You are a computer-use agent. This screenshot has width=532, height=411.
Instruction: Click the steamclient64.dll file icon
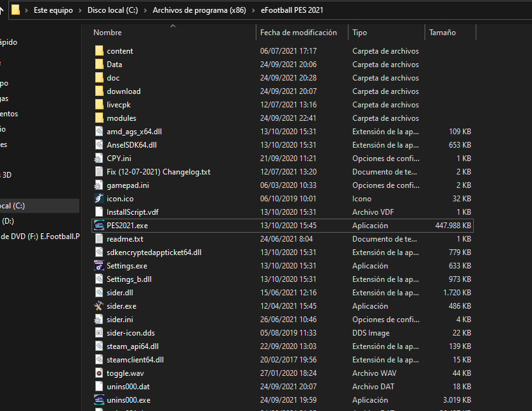pos(99,359)
